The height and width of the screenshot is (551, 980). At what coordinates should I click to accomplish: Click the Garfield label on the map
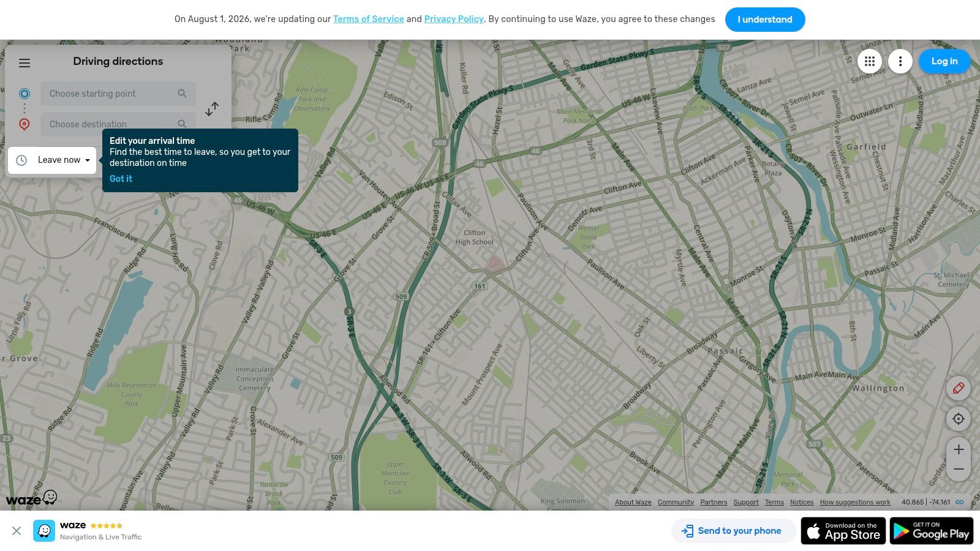[x=866, y=147]
